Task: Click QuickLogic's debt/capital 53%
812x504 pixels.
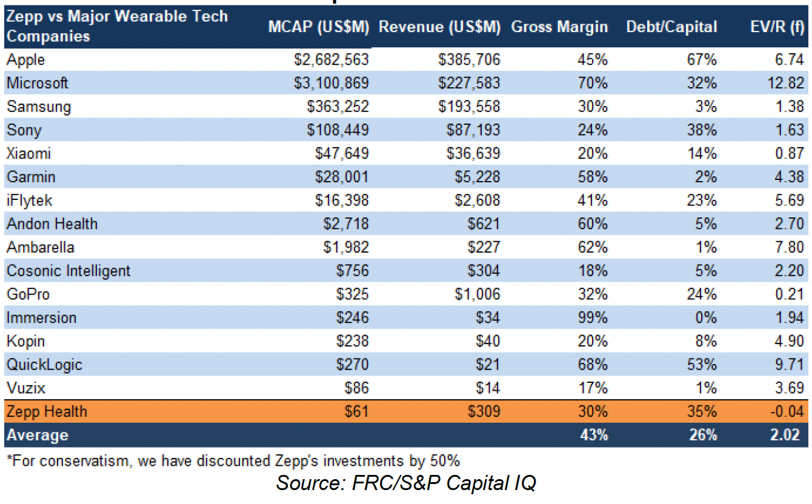Action: point(702,365)
